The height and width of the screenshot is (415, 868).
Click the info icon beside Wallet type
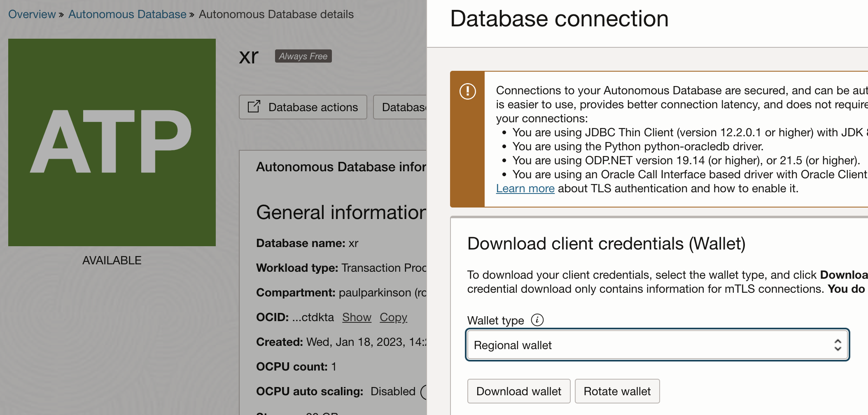pyautogui.click(x=537, y=320)
